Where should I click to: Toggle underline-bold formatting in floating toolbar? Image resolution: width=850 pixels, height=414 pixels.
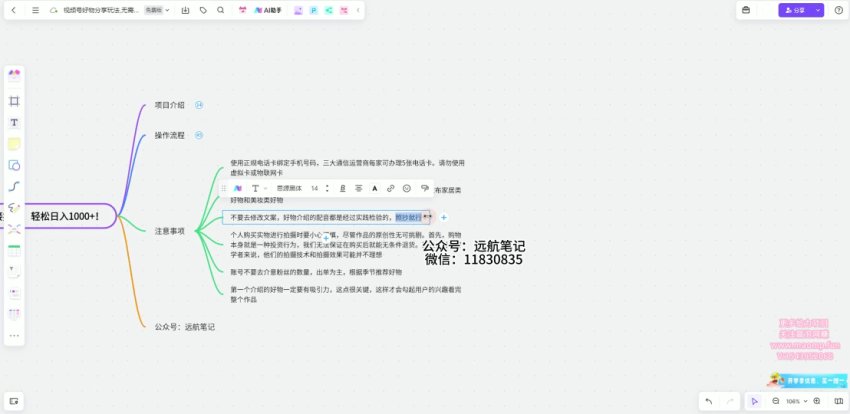[x=342, y=188]
